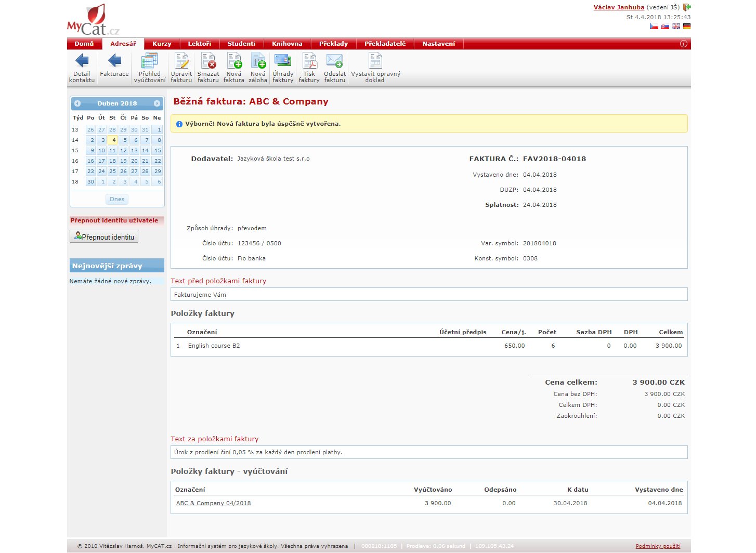Screen dimensions: 756x553
Task: Open the Kurzy tab
Action: tap(162, 44)
